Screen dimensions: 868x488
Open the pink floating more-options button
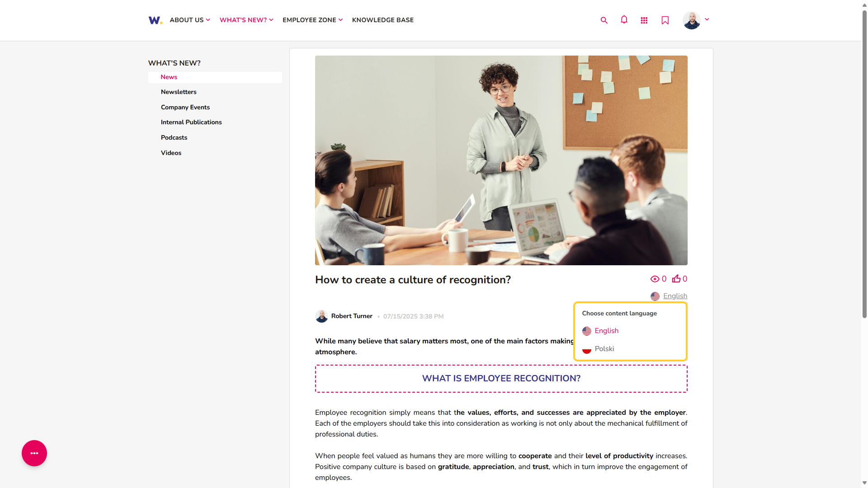pyautogui.click(x=34, y=453)
